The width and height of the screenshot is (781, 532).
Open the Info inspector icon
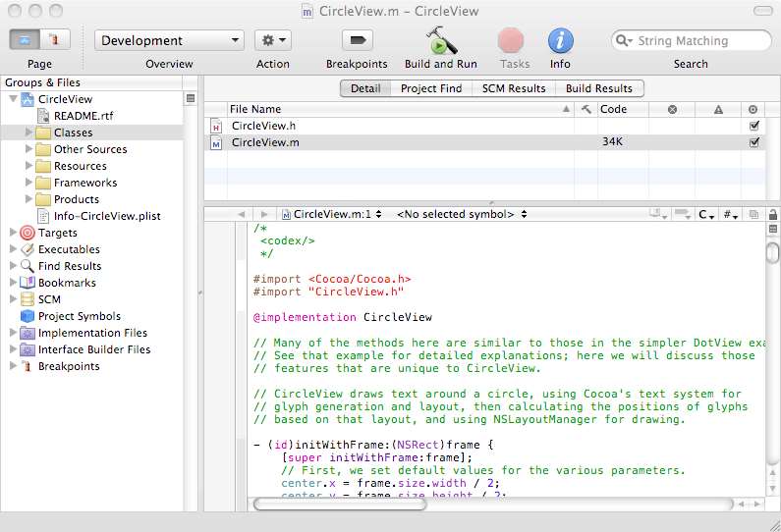point(560,40)
